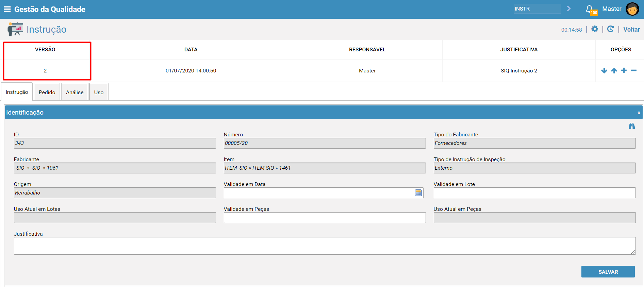Click the go arrow next to INSTR
This screenshot has width=644, height=287.
568,9
